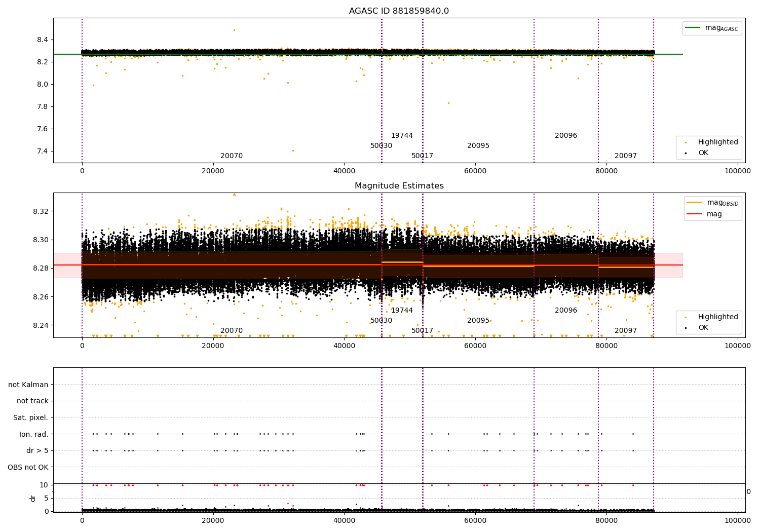Select "OK" in the top plot legend
The width and height of the screenshot is (760, 532).
pos(703,153)
